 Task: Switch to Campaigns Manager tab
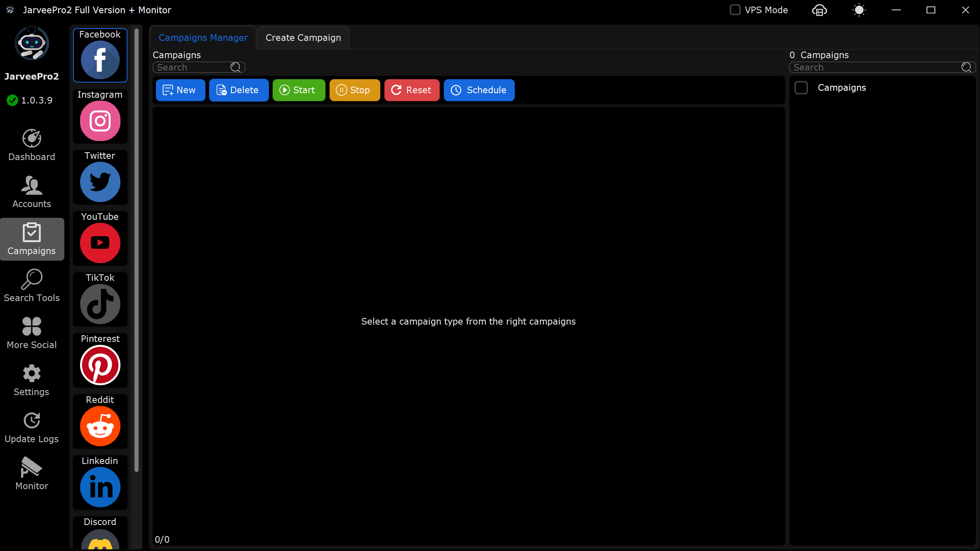(x=203, y=38)
